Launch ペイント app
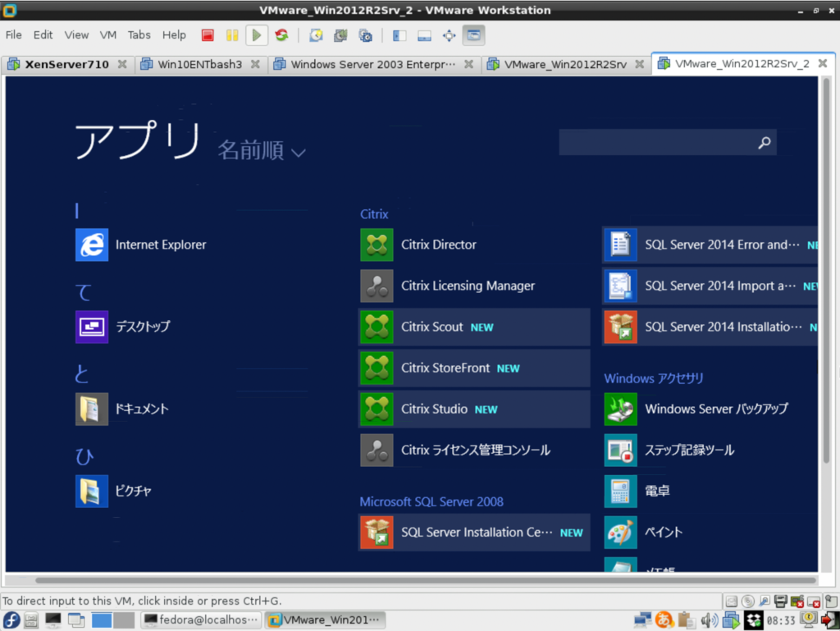This screenshot has width=840, height=631. point(644,533)
